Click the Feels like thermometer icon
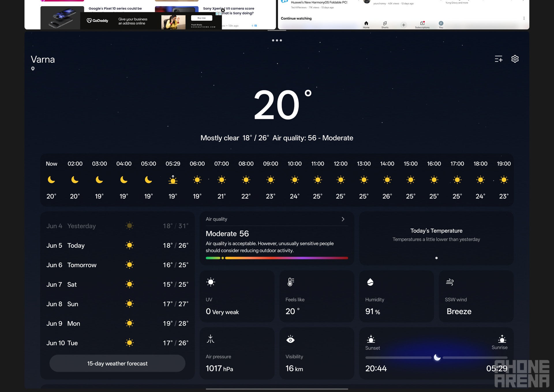Image resolution: width=554 pixels, height=392 pixels. click(291, 282)
